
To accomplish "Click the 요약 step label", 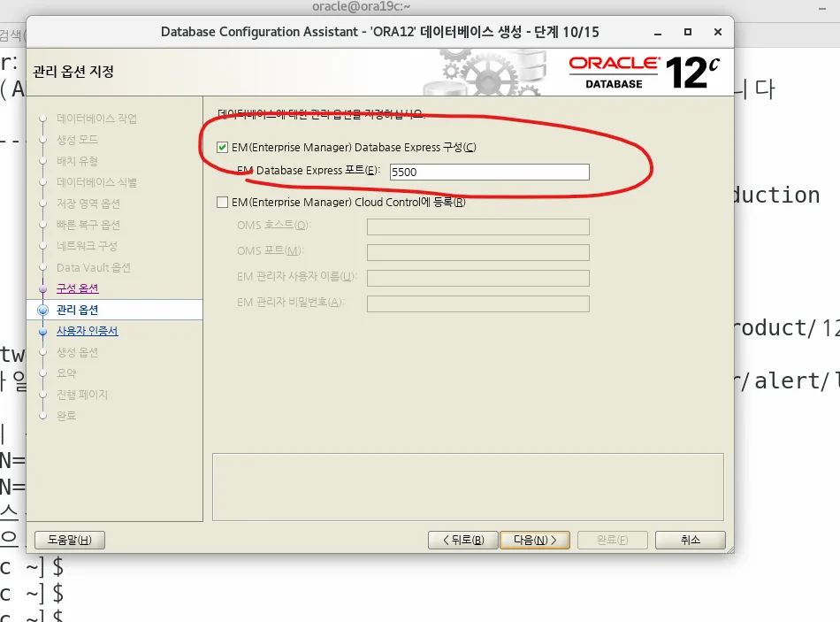I will point(67,373).
